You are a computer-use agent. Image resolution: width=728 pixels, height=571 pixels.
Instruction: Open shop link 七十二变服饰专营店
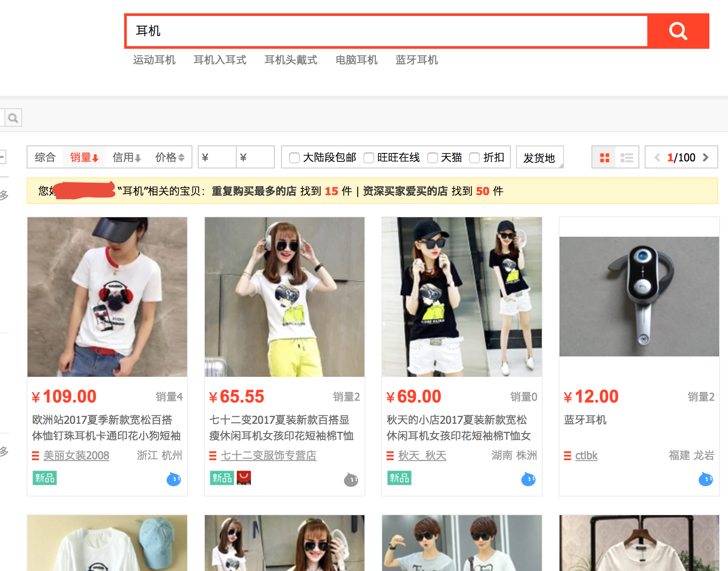[x=269, y=456]
